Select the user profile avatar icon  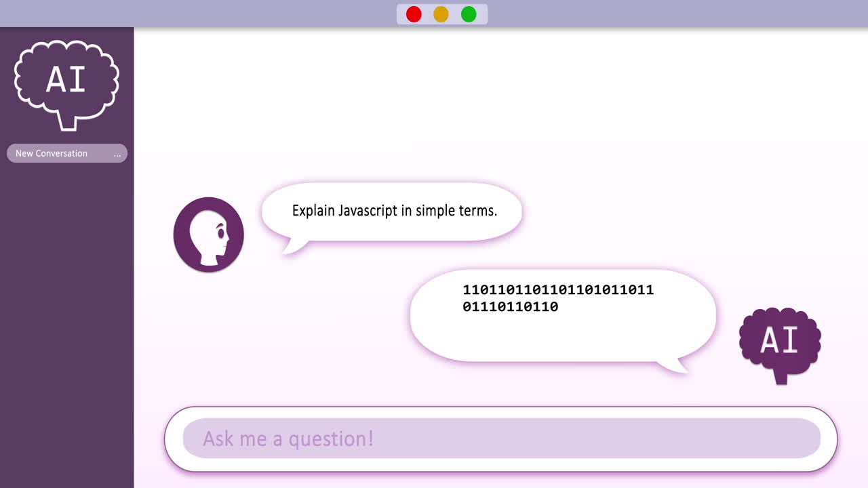coord(208,234)
